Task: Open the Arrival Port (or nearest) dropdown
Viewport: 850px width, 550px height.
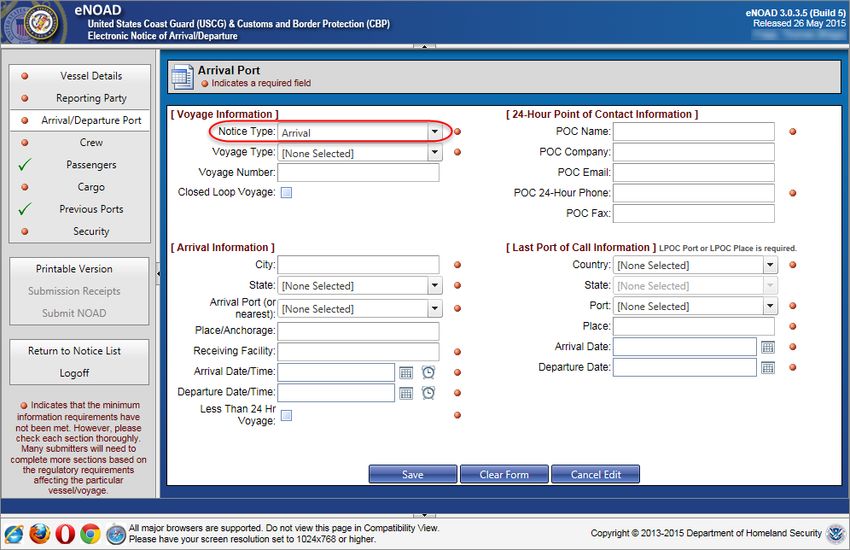Action: (435, 308)
